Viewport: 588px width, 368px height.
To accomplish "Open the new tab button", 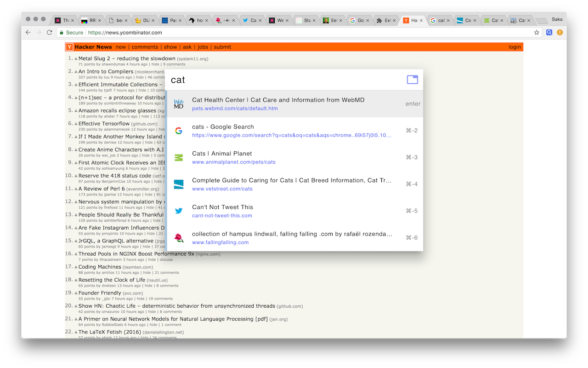I will [x=542, y=21].
